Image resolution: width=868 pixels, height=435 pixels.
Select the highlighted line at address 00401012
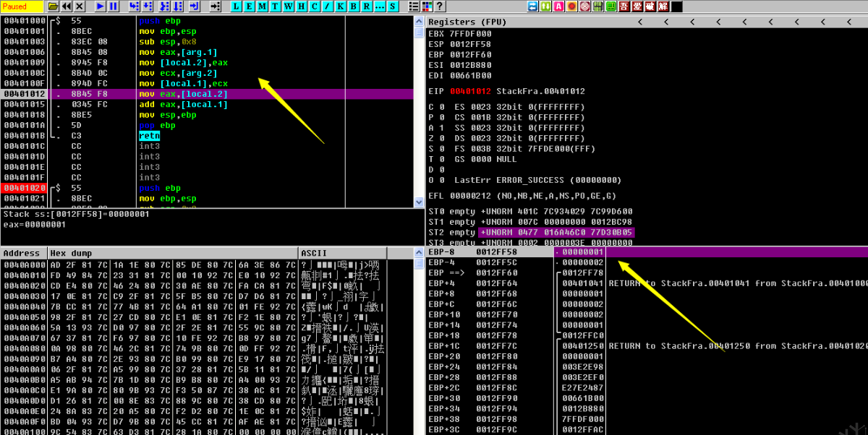(206, 94)
